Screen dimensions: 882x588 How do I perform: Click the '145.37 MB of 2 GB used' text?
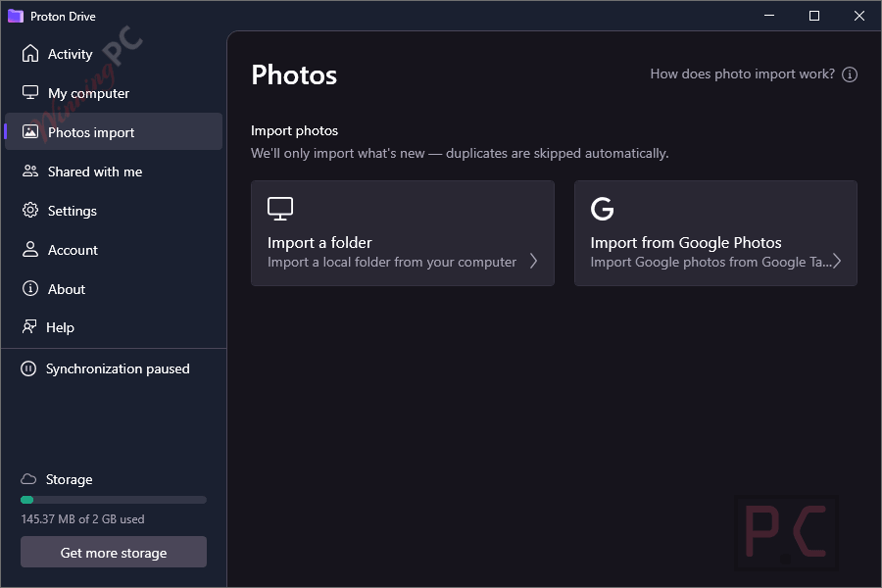tap(82, 518)
